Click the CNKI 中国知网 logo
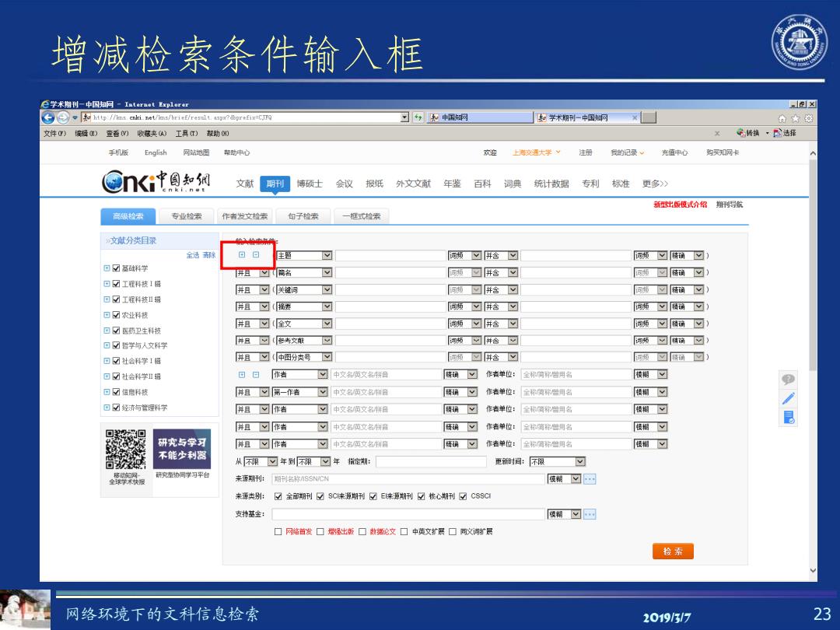The image size is (840, 630). 156,181
